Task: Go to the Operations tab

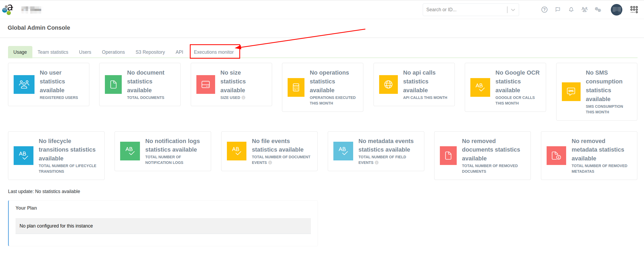Action: [x=113, y=52]
